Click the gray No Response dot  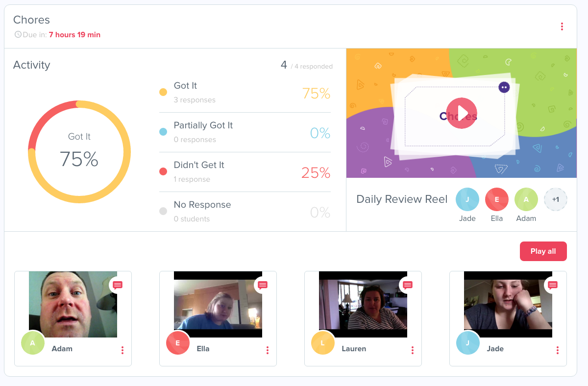point(163,211)
